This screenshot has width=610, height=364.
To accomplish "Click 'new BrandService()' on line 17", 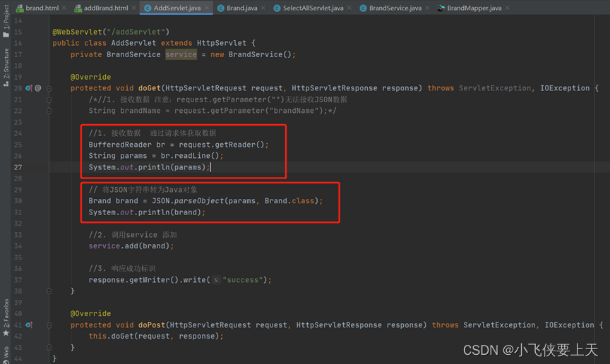I will [x=251, y=54].
